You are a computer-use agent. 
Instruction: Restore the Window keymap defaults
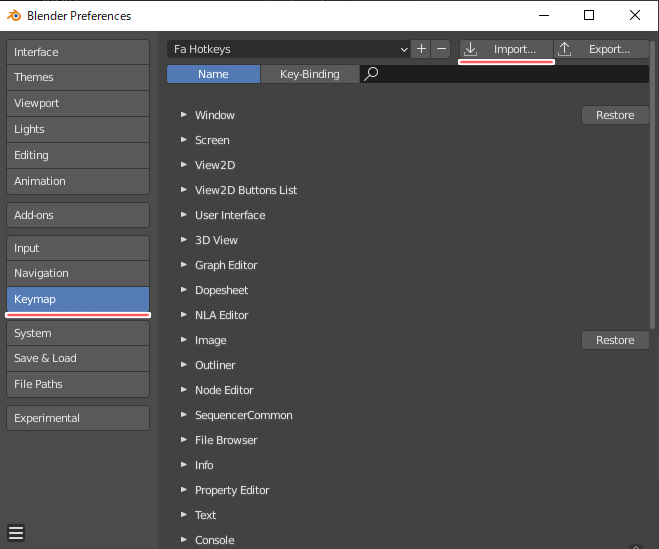pos(615,115)
